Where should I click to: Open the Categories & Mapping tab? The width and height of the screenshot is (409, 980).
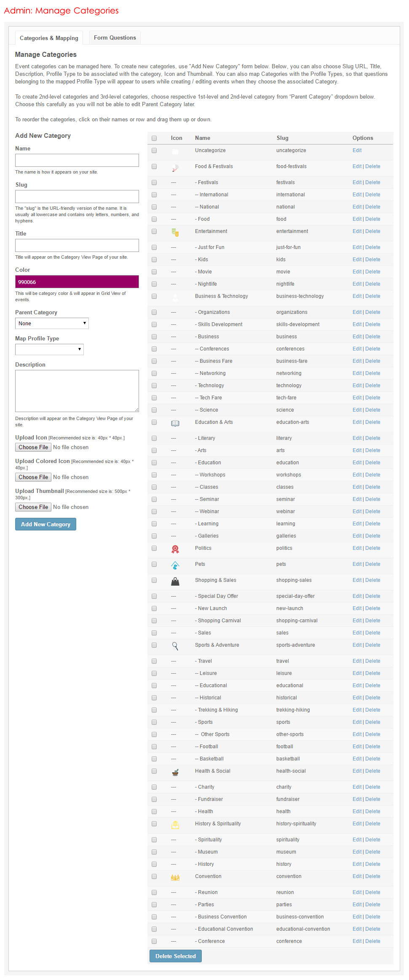click(x=49, y=38)
